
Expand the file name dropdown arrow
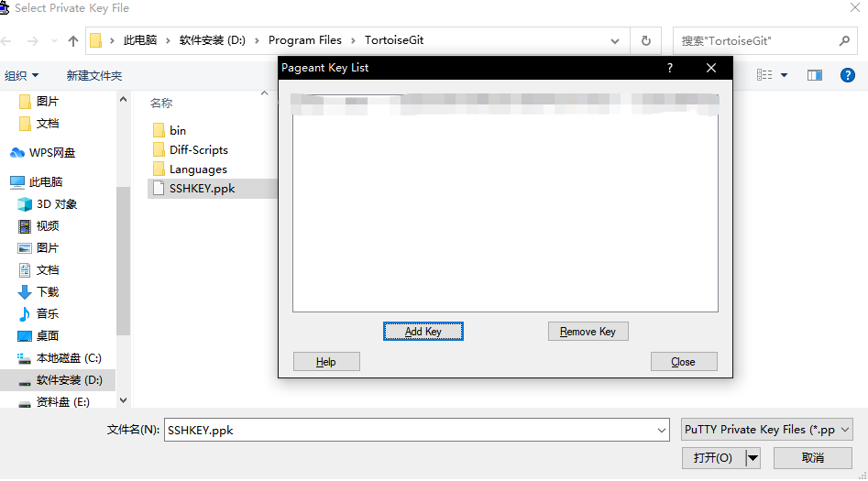661,430
